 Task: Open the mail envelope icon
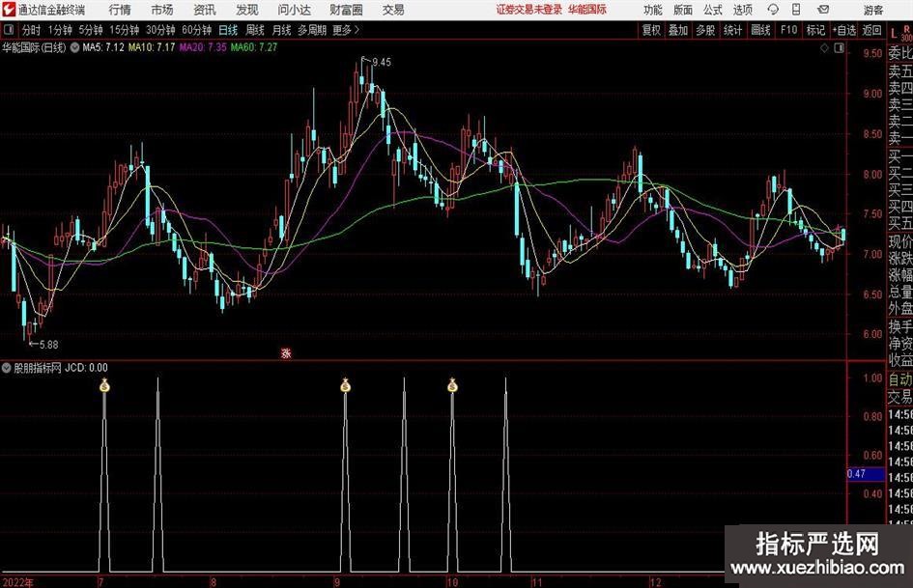pyautogui.click(x=823, y=10)
